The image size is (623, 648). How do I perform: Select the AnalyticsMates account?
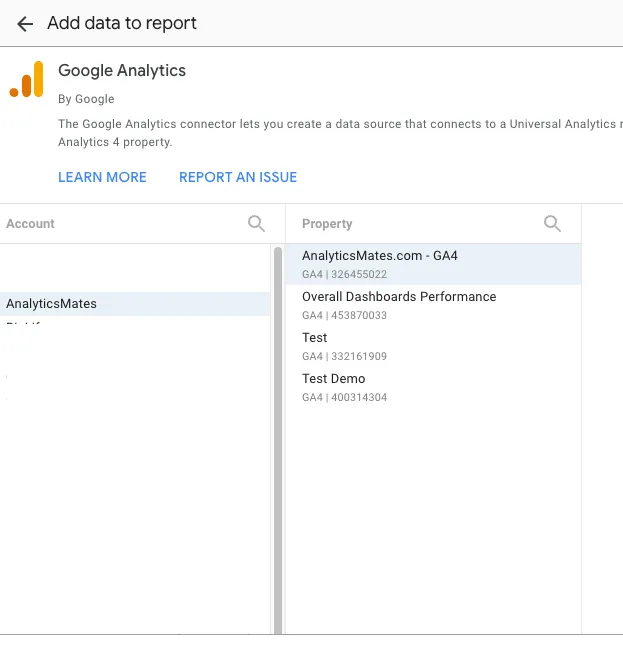[135, 304]
